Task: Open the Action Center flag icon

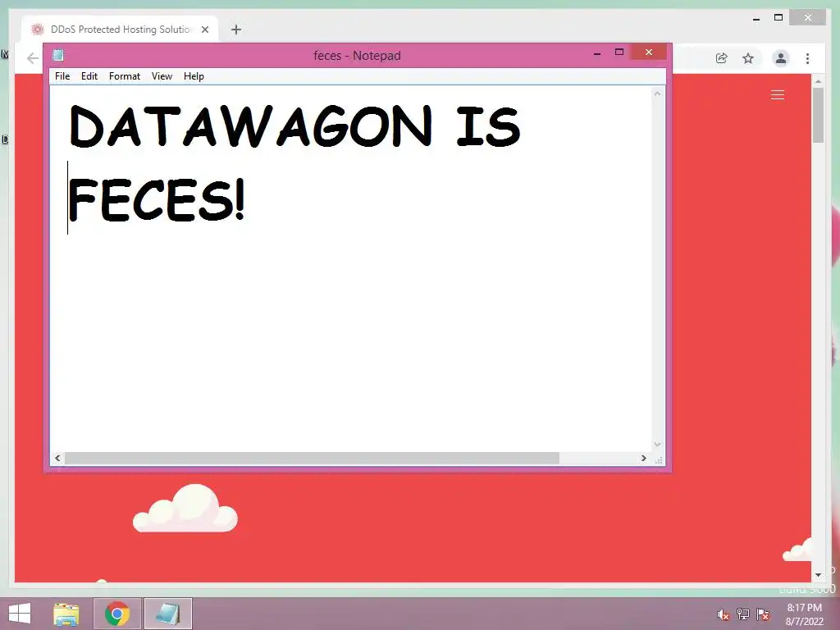Action: [x=763, y=614]
